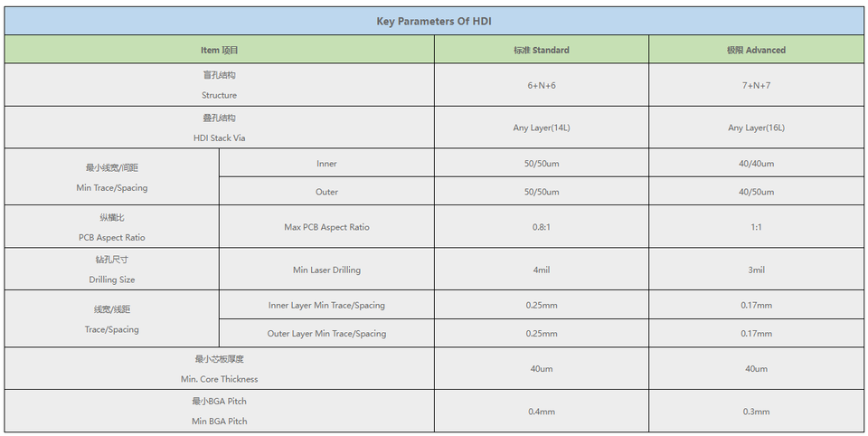The height and width of the screenshot is (436, 868).
Task: Click the 4mil drilling size value
Action: point(541,270)
